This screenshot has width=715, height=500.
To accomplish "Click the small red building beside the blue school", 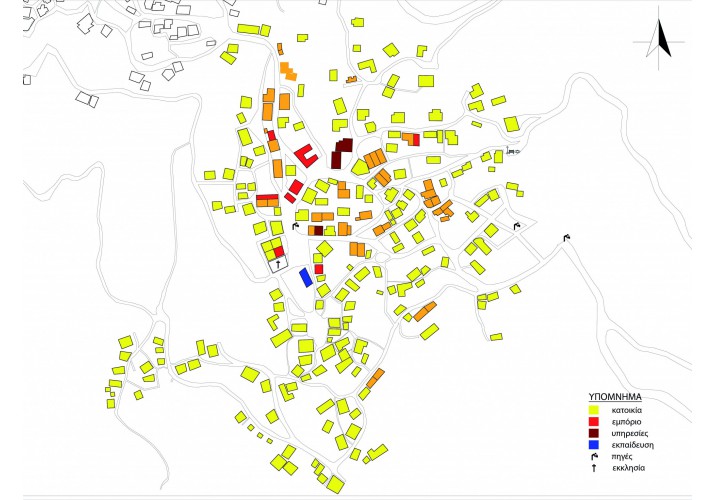I will 319,269.
